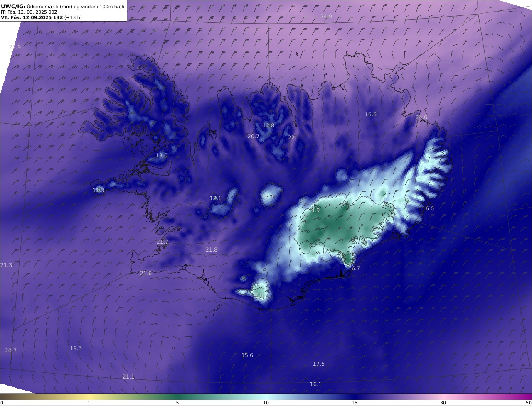Click the 21.7 value label
This screenshot has width=532, height=406.
[x=163, y=242]
